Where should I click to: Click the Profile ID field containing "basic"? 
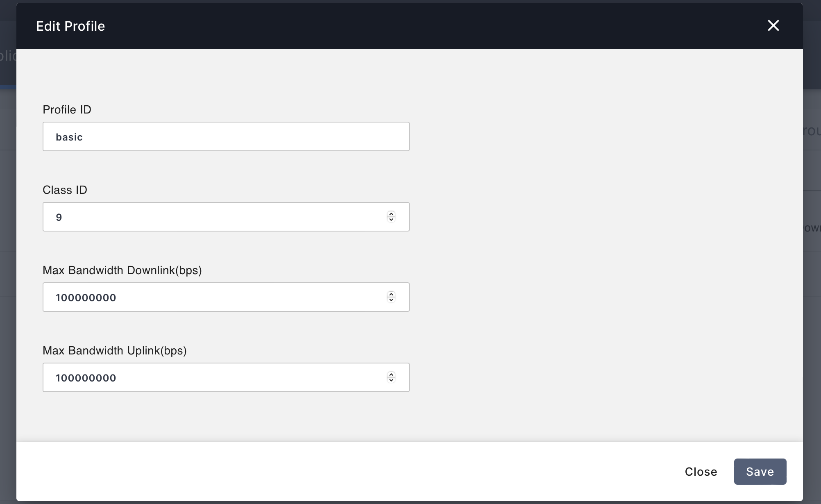point(225,136)
